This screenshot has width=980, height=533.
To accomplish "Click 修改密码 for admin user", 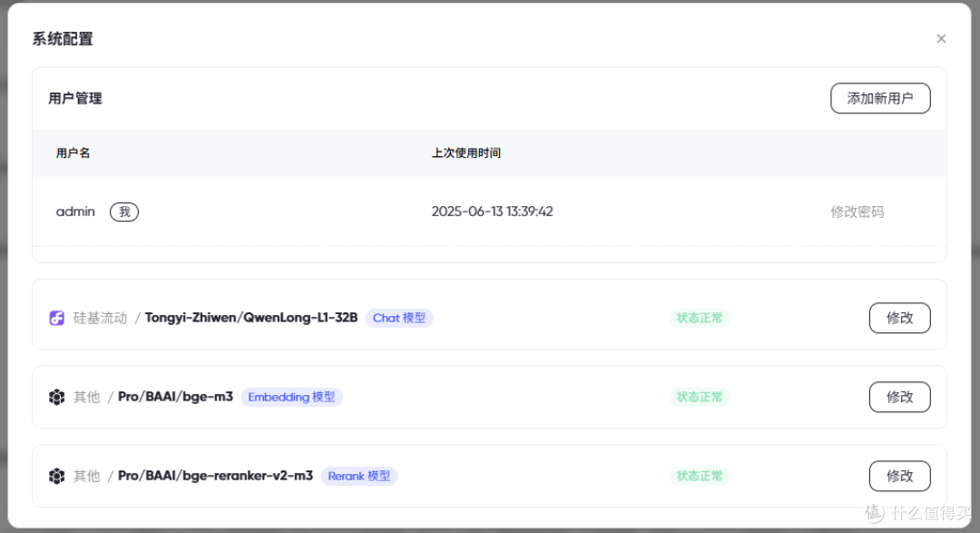I will tap(857, 212).
